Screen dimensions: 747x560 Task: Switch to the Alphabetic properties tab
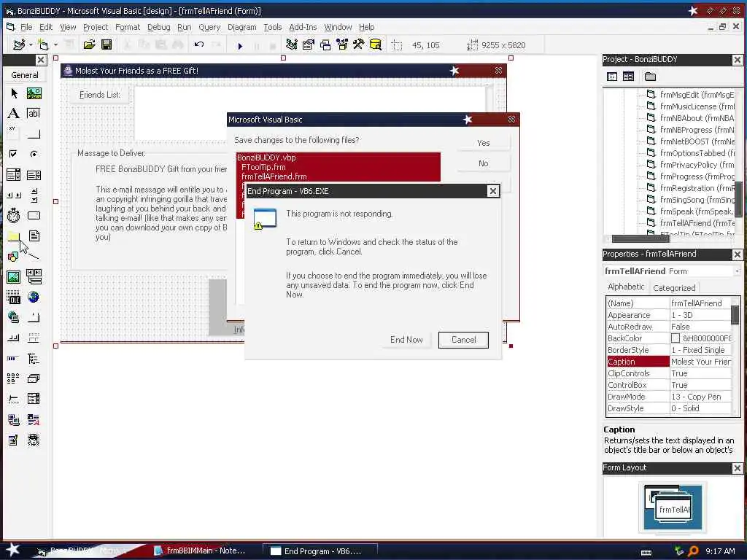[x=626, y=287]
